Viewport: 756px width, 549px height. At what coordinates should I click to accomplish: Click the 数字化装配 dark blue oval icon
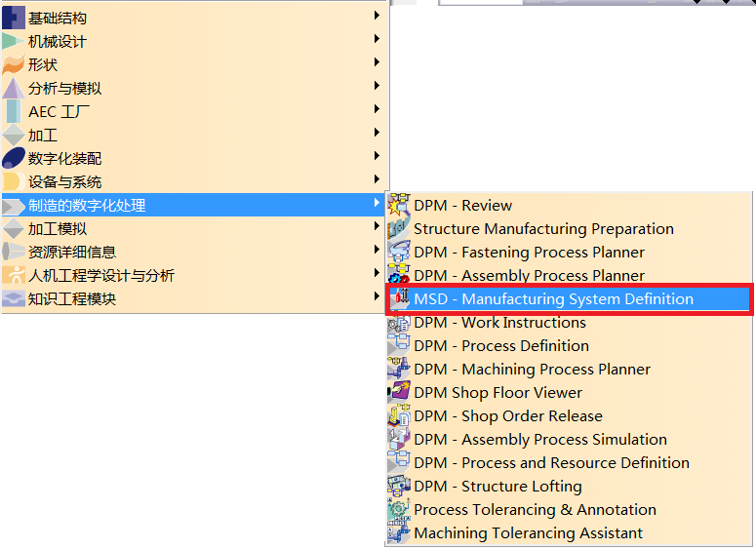[13, 158]
